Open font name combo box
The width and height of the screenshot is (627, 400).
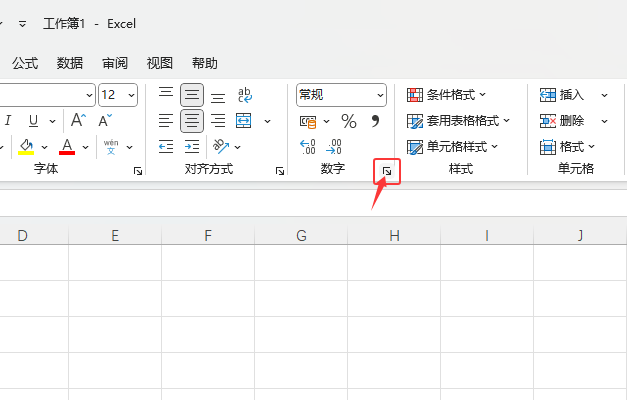pyautogui.click(x=48, y=95)
